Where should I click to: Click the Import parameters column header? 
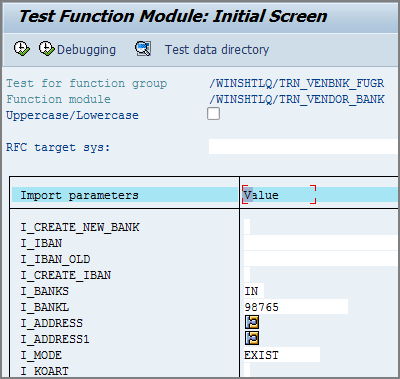pyautogui.click(x=80, y=195)
